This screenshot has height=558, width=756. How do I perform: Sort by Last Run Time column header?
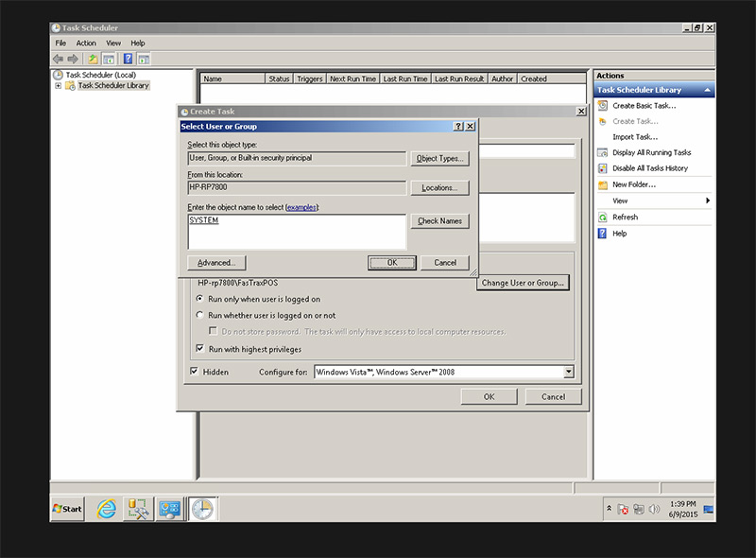(405, 78)
